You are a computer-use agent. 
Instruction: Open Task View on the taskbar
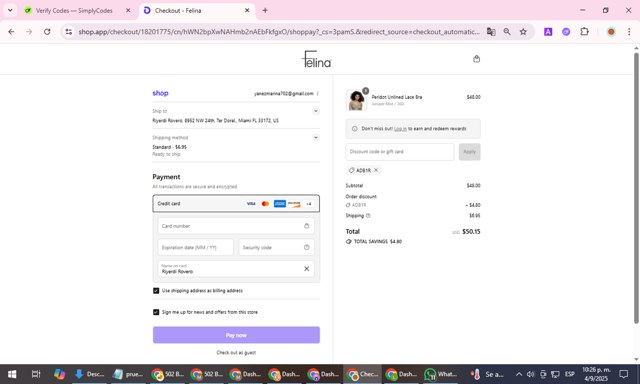point(36,374)
